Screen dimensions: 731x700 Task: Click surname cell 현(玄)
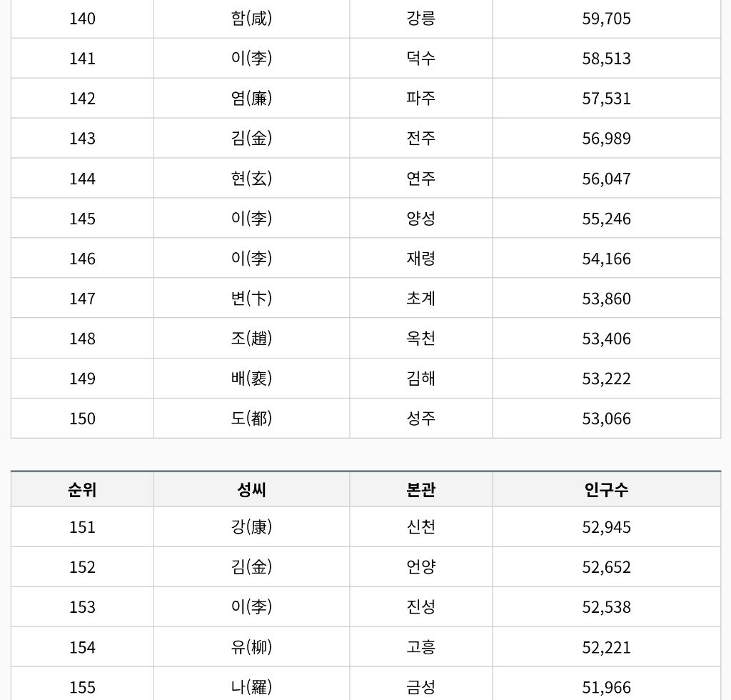252,179
